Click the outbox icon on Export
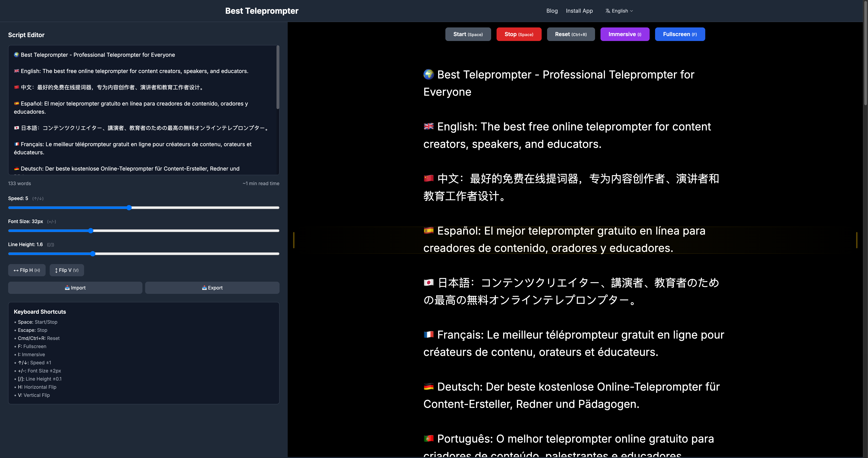868x458 pixels. [x=204, y=288]
